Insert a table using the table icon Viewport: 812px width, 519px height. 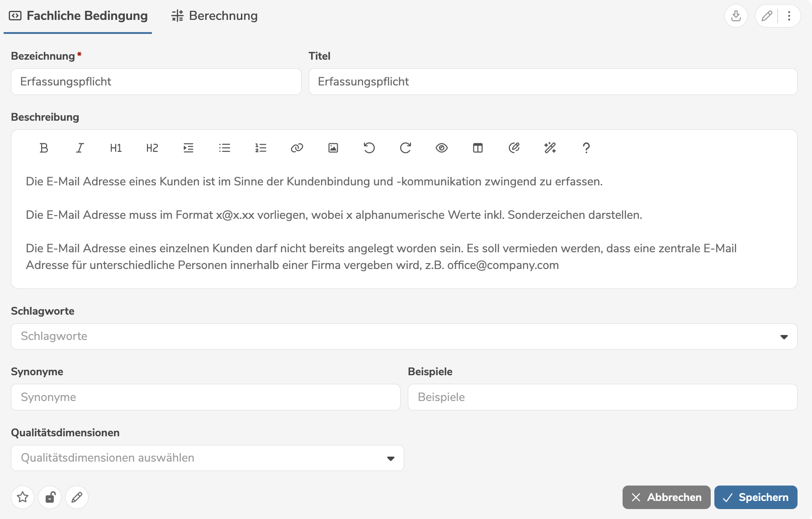478,148
